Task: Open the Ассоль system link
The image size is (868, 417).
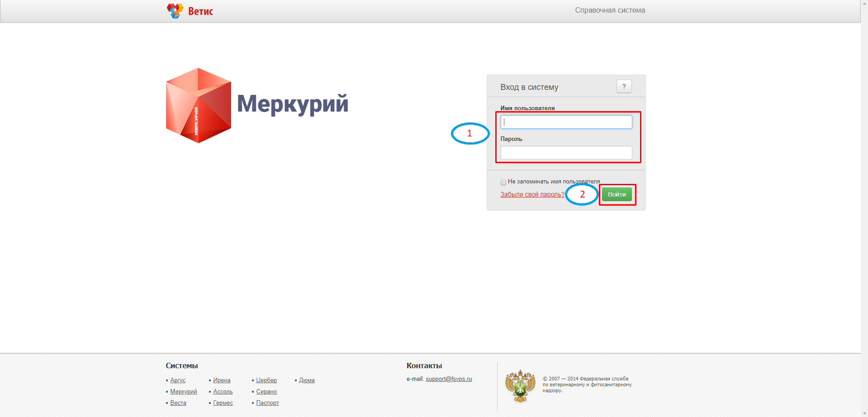Action: coord(223,392)
